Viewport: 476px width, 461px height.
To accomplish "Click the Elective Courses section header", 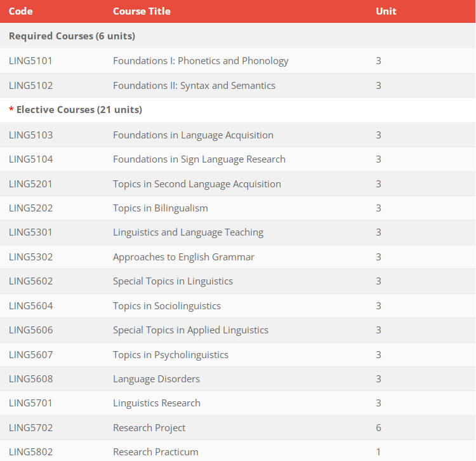I will coord(79,110).
